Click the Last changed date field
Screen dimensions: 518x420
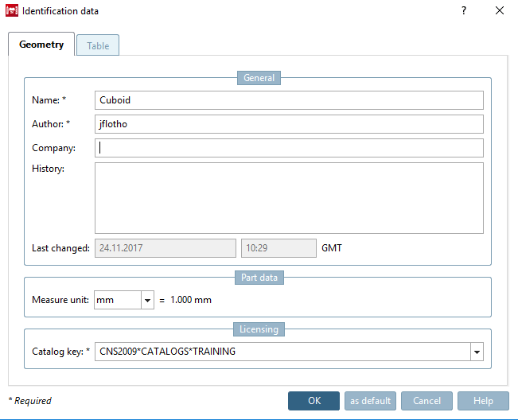pos(166,248)
